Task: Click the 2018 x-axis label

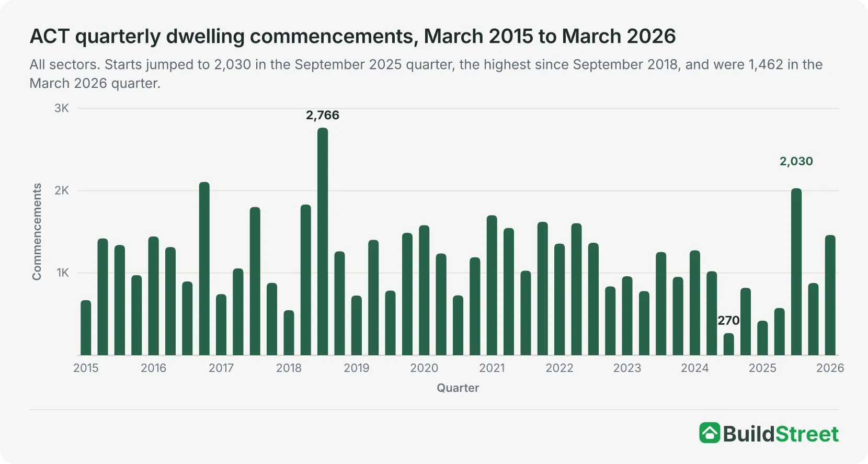Action: tap(289, 368)
